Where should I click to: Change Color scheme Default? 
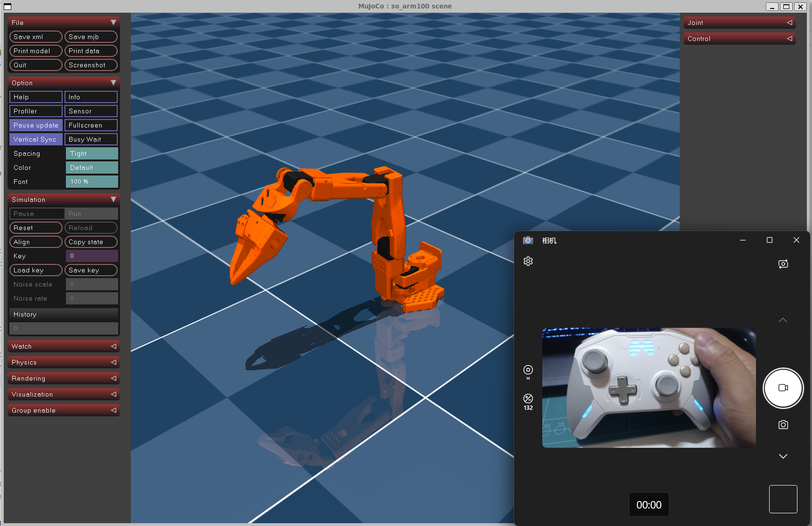92,167
